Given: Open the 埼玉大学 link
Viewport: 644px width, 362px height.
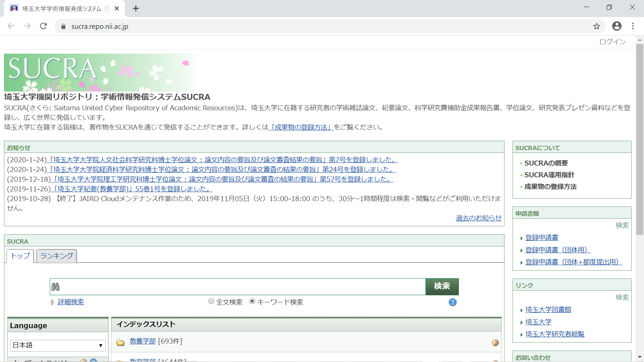Looking at the screenshot, I should (538, 322).
